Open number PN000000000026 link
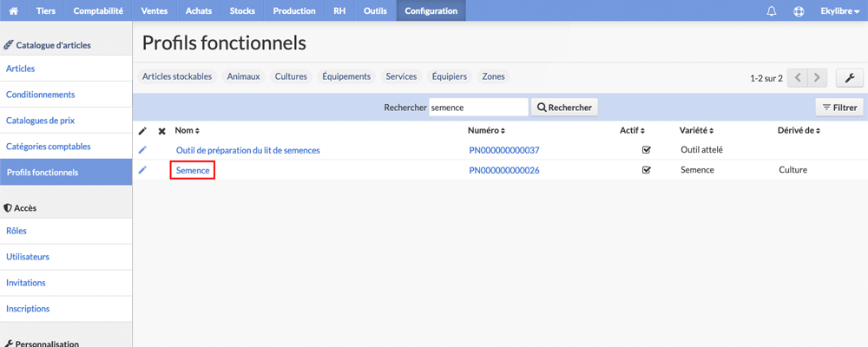The height and width of the screenshot is (347, 868). point(504,170)
